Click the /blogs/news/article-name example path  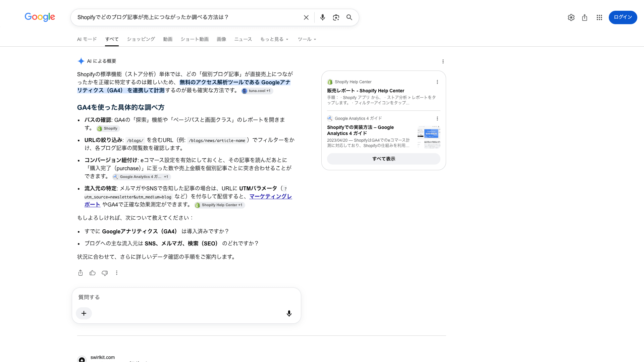(x=217, y=140)
